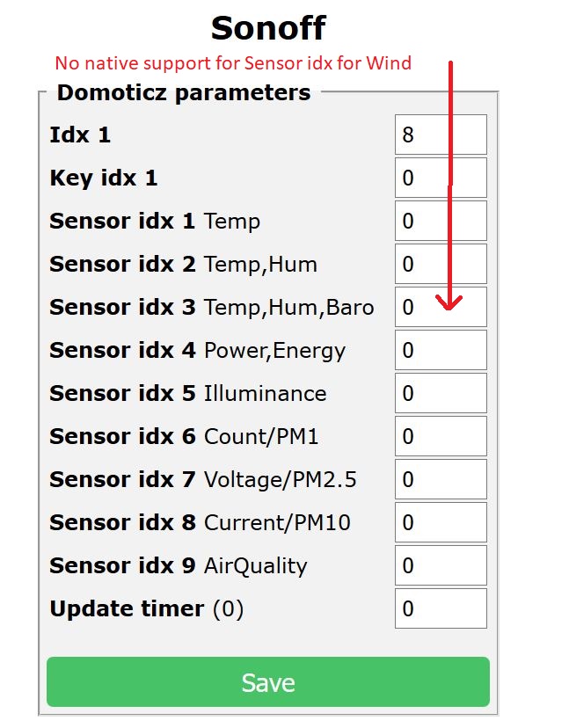Click the Sensor idx 3 Temp,Hum,Baro field
The height and width of the screenshot is (728, 569).
click(x=440, y=307)
